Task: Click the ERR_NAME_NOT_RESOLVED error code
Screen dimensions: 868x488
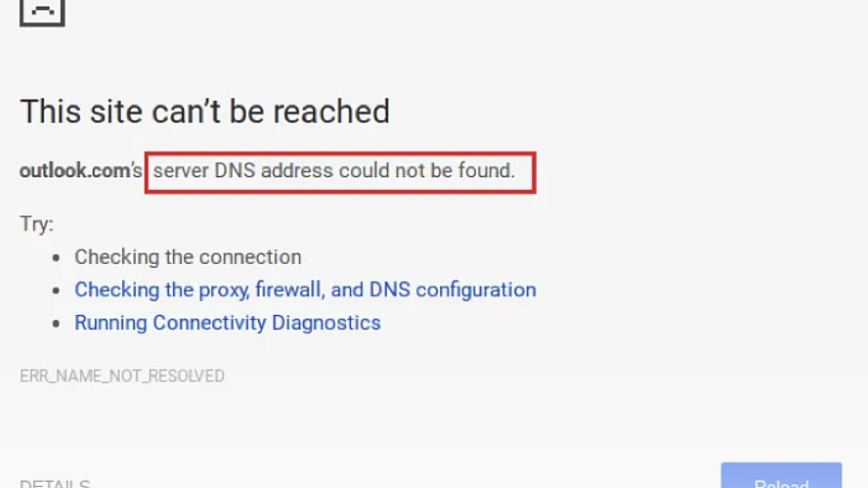Action: 122,377
